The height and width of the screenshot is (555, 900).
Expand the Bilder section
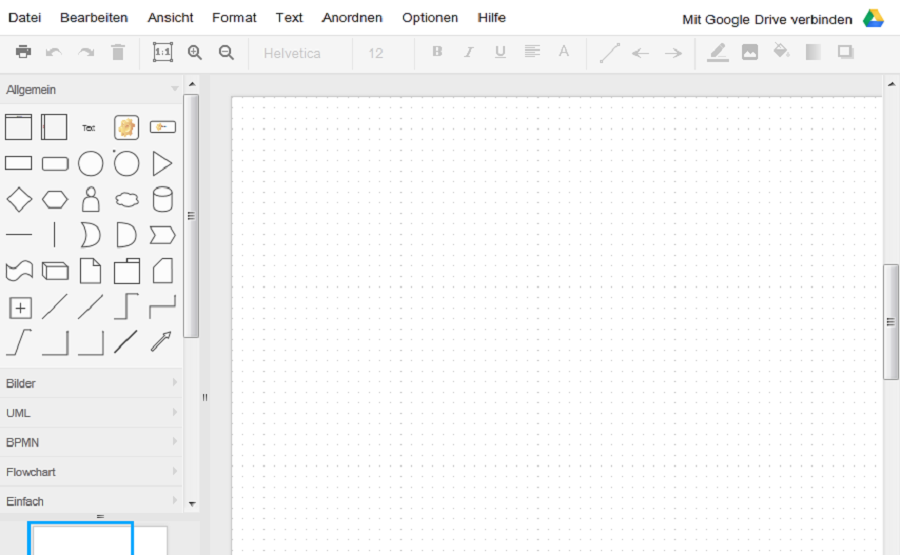[x=91, y=383]
